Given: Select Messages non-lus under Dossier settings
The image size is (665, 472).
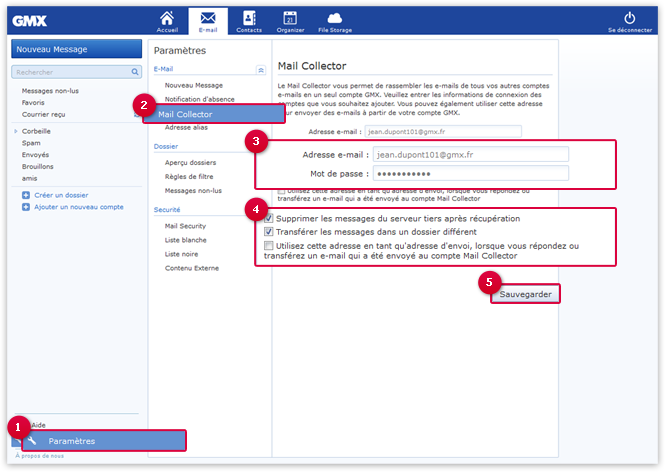Looking at the screenshot, I should [193, 191].
